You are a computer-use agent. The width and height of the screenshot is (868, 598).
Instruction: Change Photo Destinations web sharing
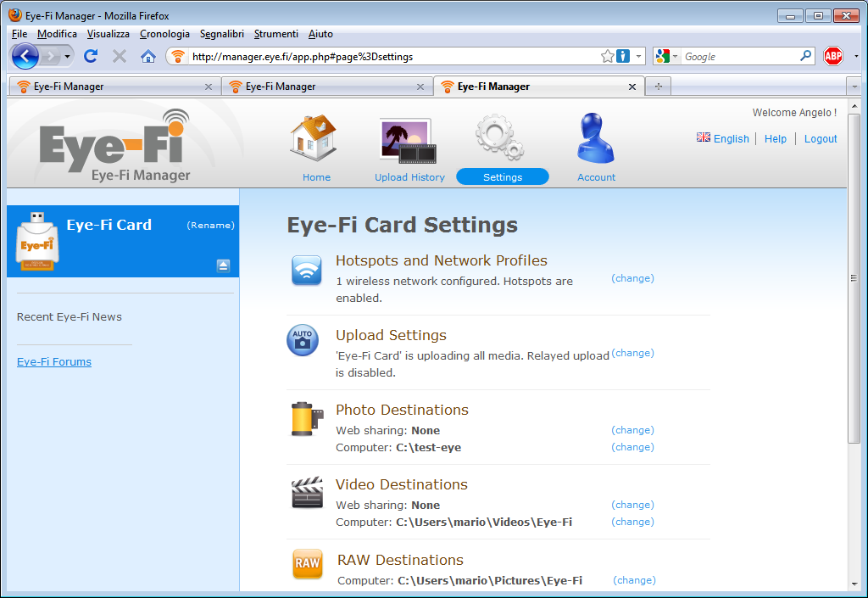pyautogui.click(x=632, y=430)
